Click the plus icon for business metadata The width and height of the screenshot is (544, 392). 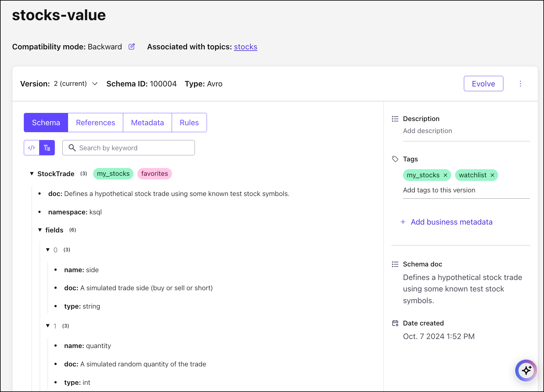click(x=403, y=222)
